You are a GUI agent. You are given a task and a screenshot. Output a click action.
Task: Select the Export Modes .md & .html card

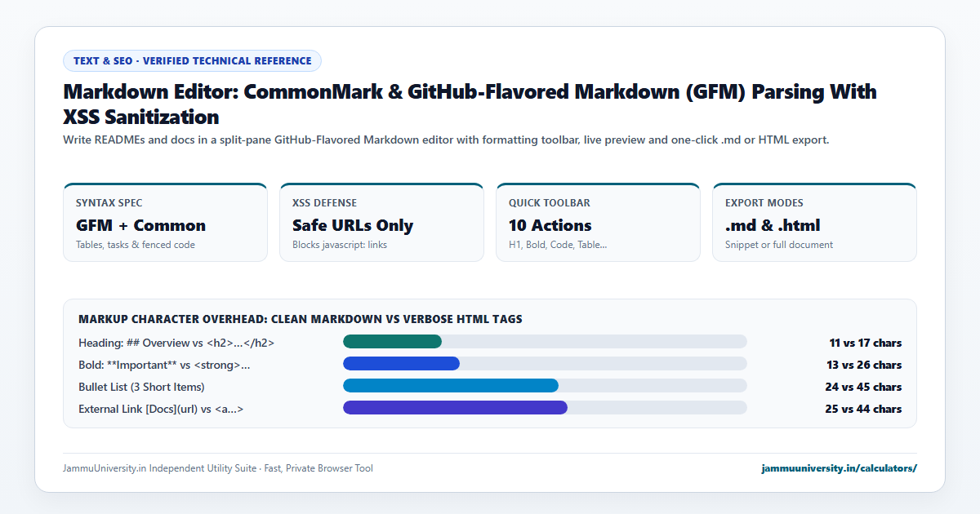tap(814, 222)
